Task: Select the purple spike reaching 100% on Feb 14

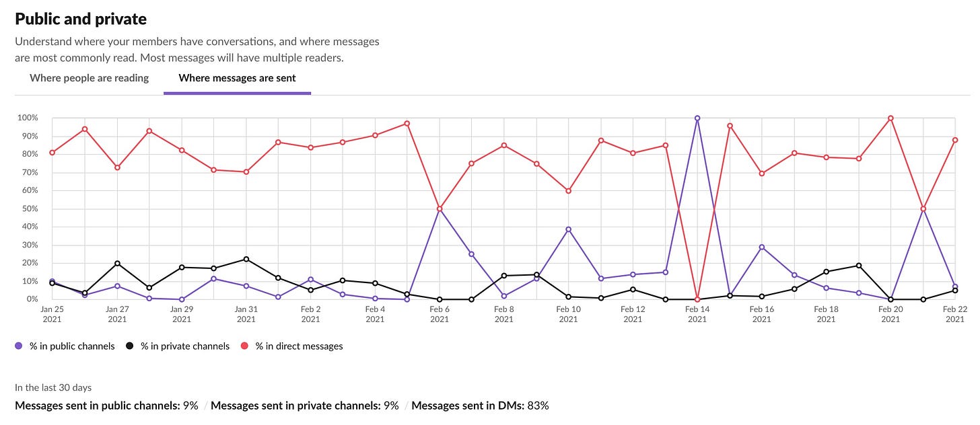Action: (x=697, y=117)
